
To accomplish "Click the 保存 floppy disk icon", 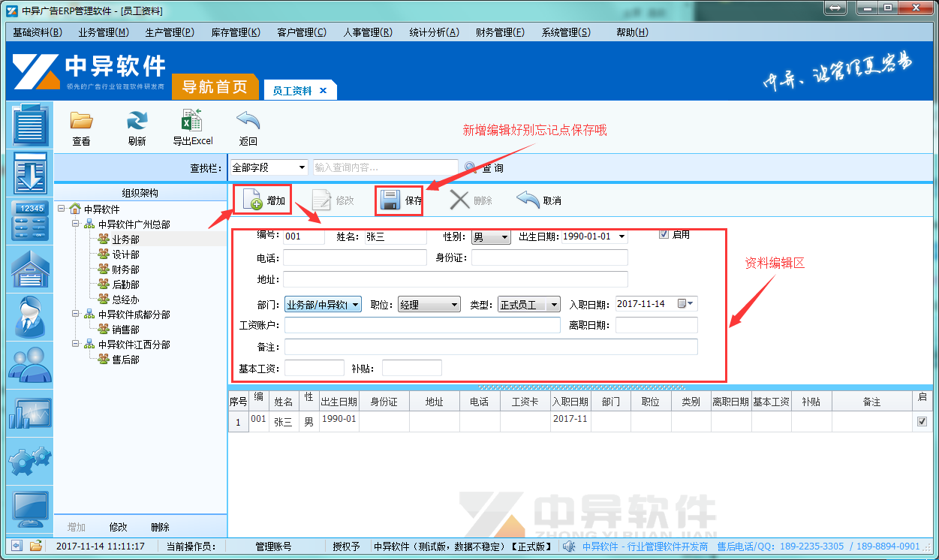I will click(x=390, y=200).
